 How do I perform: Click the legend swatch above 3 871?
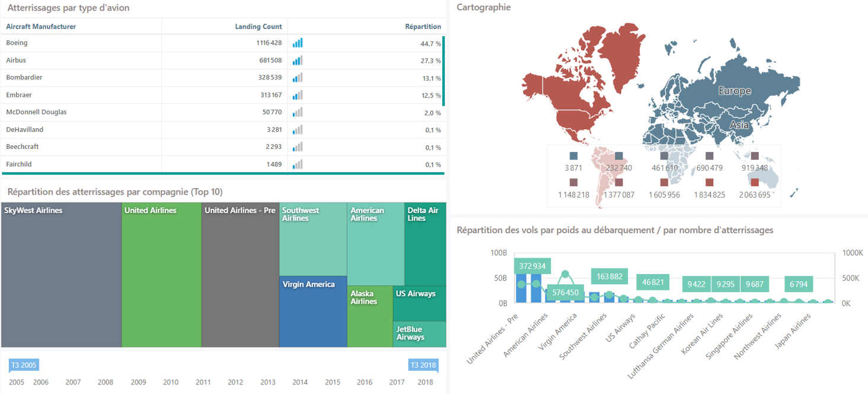[x=573, y=156]
